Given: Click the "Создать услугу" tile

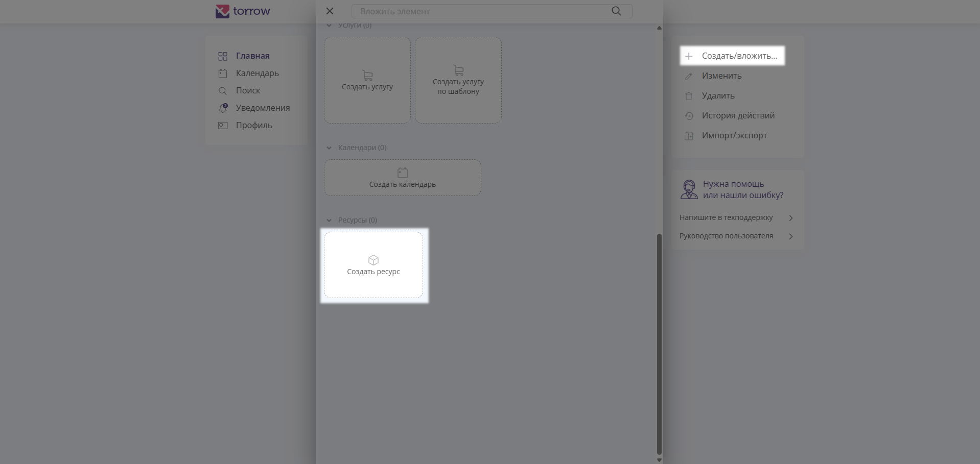Looking at the screenshot, I should [x=367, y=80].
